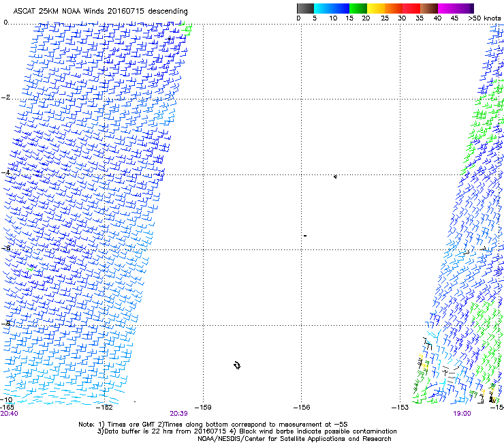Click the '45' label under the color bar
This screenshot has width=504, height=443.
pyautogui.click(x=454, y=18)
